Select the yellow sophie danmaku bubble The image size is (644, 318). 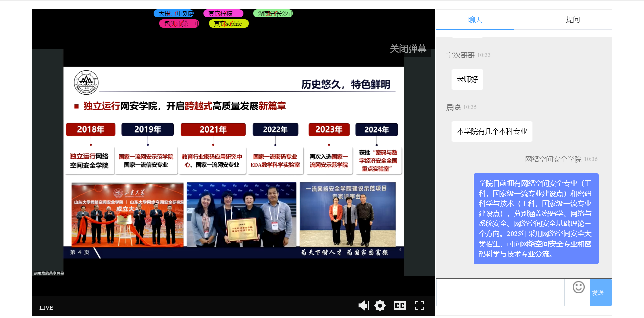click(x=228, y=24)
